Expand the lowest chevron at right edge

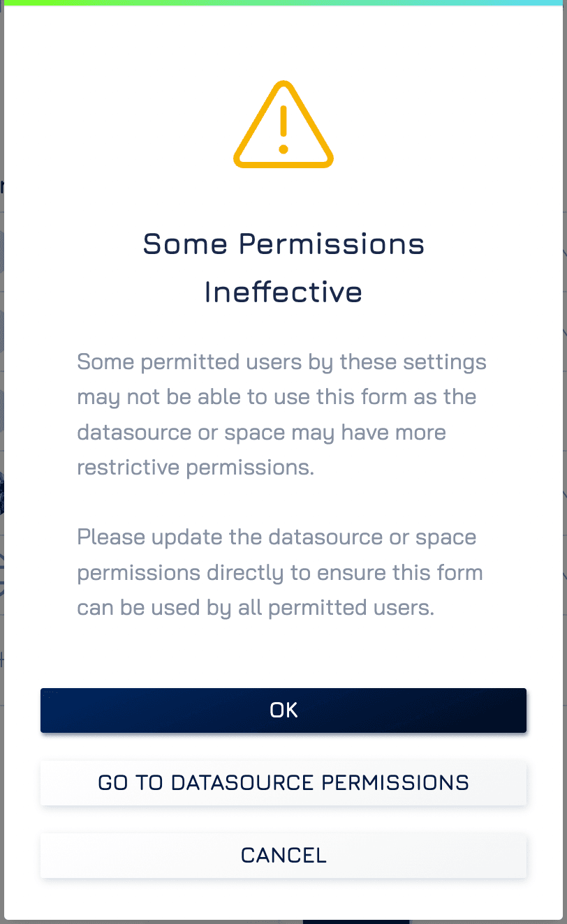pos(564,575)
